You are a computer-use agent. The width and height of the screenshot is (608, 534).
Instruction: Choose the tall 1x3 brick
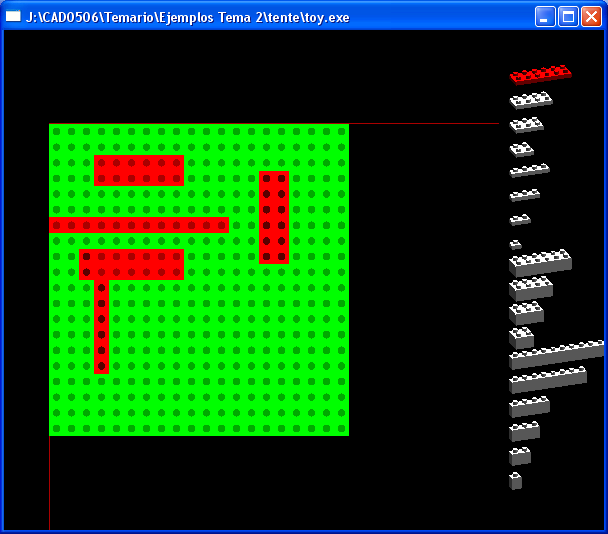click(x=525, y=431)
